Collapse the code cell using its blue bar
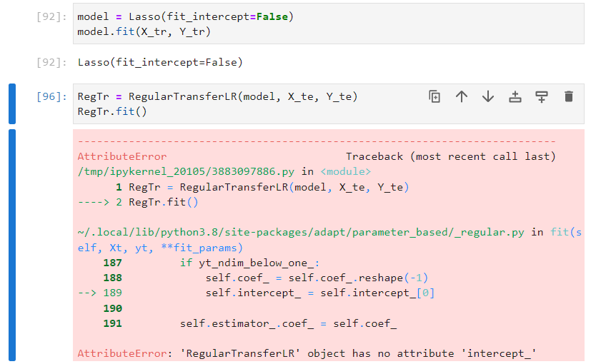The height and width of the screenshot is (364, 591). 12,104
